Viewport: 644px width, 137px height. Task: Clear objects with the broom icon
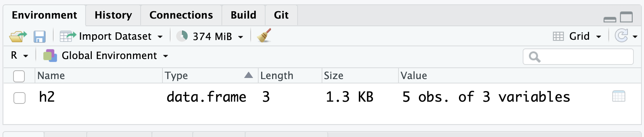264,36
